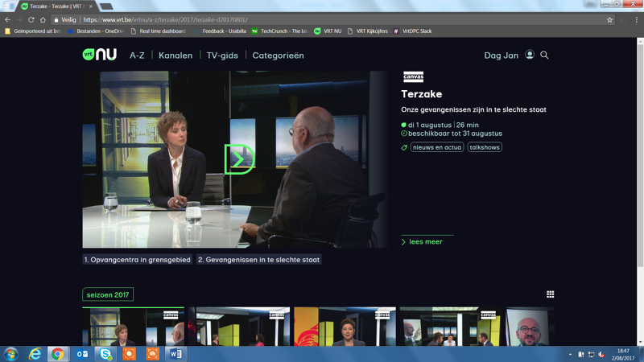This screenshot has height=362, width=644.
Task: Open Categorieën in the navigation
Action: [x=278, y=56]
